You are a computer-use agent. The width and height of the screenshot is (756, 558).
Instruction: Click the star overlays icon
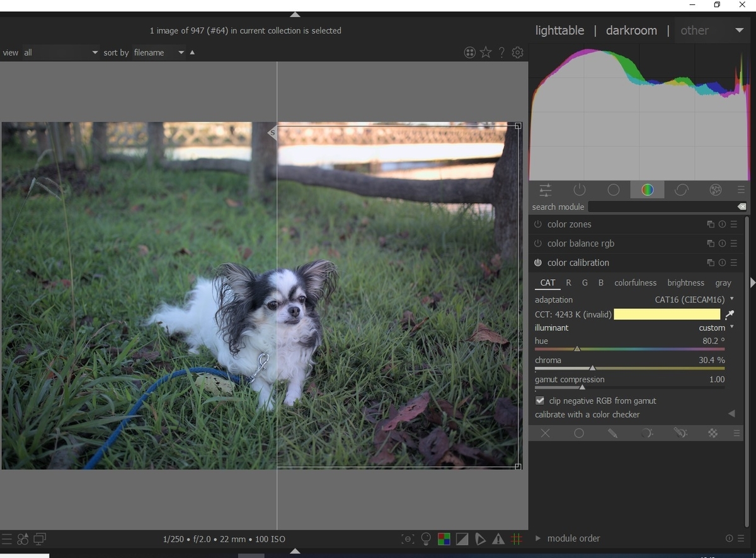click(486, 52)
